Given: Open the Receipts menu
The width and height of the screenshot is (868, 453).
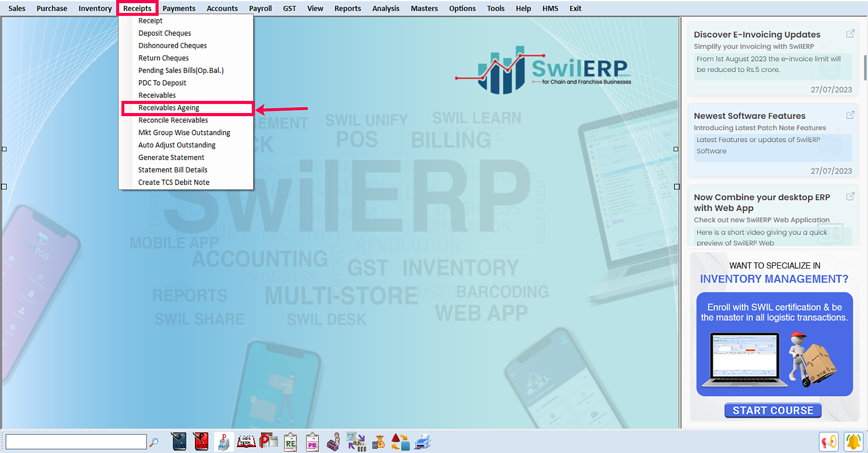Looking at the screenshot, I should pyautogui.click(x=137, y=8).
